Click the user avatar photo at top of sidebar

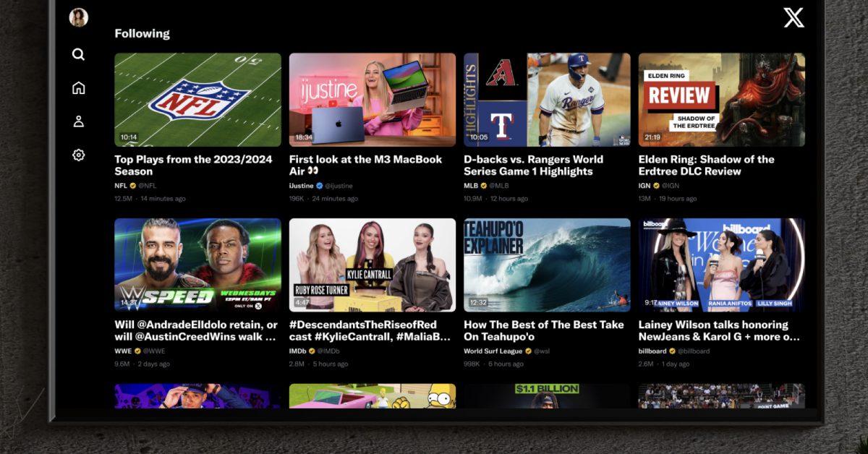point(78,17)
